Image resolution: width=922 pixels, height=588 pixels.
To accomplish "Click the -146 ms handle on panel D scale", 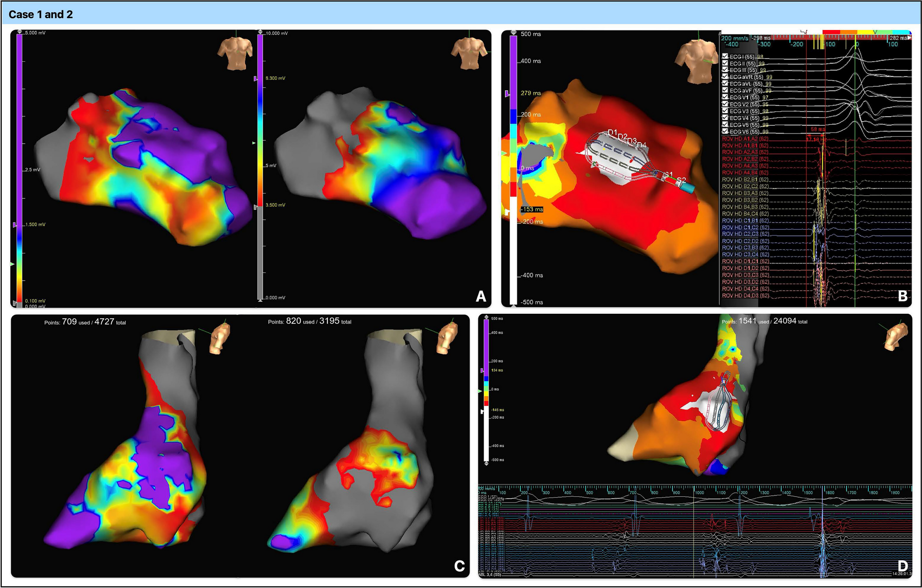I will tap(482, 411).
